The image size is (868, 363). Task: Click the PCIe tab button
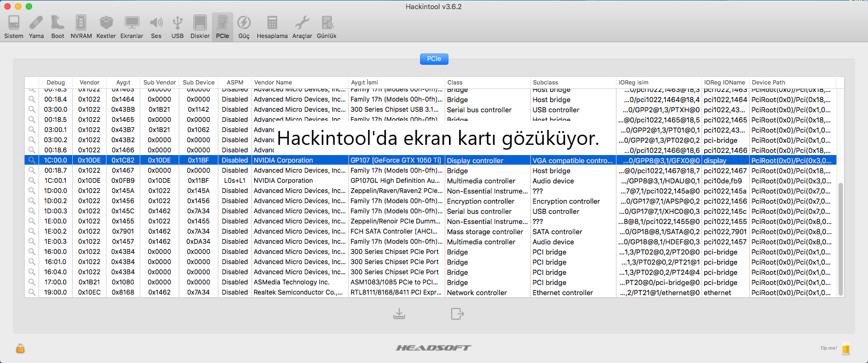click(434, 59)
